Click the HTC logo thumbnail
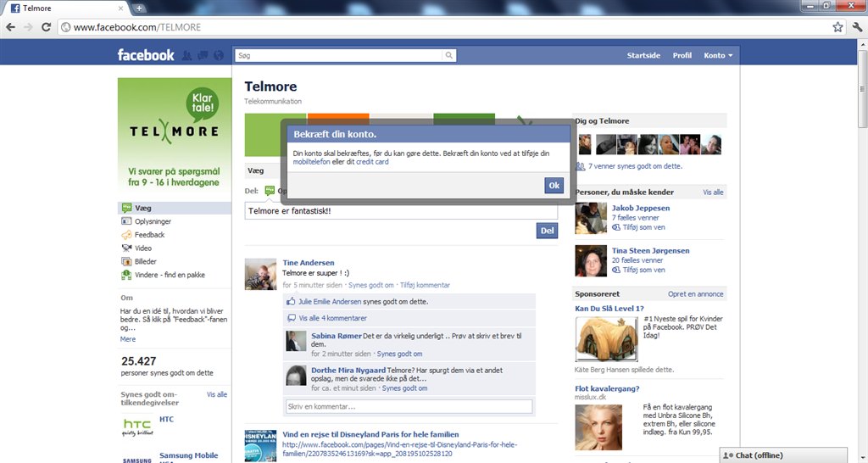Image resolution: width=868 pixels, height=463 pixels. click(x=136, y=427)
